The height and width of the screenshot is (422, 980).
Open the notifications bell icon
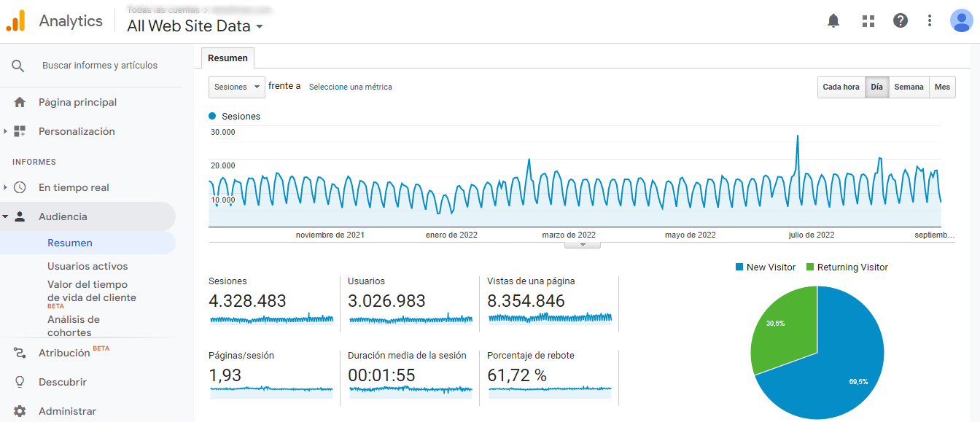tap(833, 21)
